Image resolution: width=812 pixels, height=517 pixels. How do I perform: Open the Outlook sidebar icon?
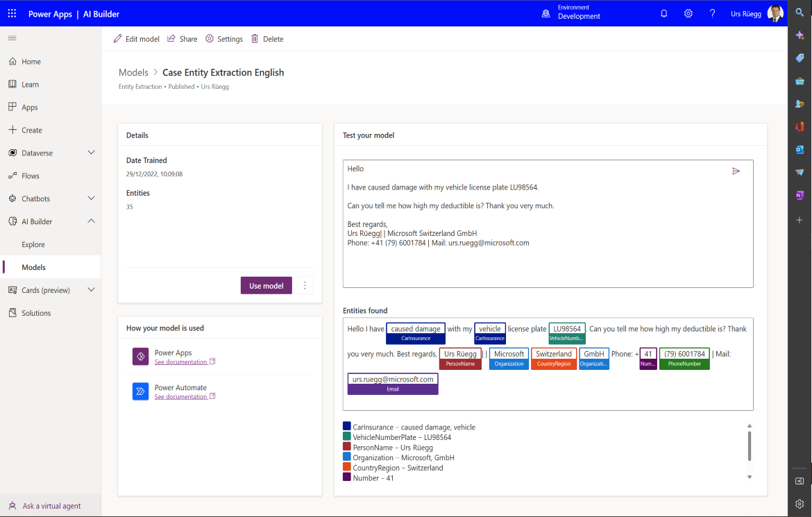800,150
